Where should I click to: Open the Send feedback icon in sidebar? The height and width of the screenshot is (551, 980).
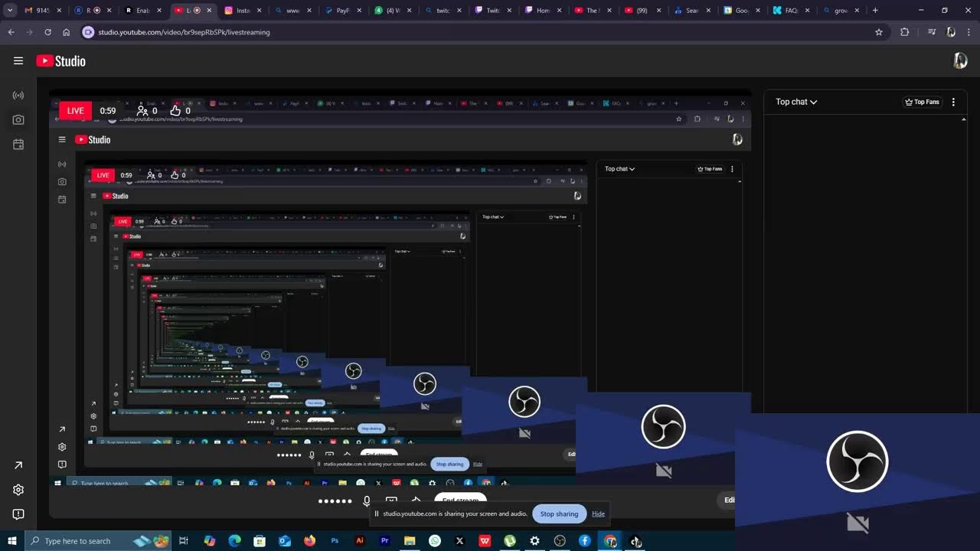pos(18,514)
